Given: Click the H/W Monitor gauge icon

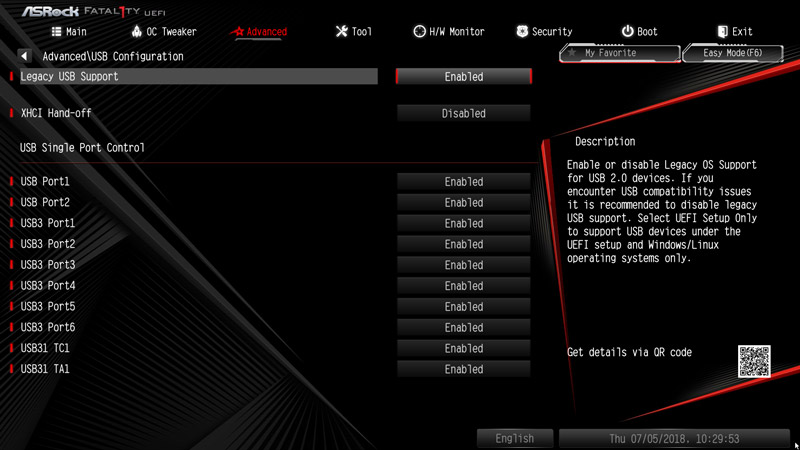Looking at the screenshot, I should tap(419, 32).
